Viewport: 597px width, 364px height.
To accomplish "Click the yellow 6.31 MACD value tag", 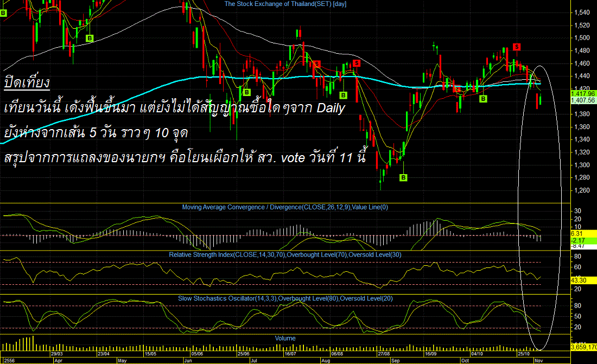I will pos(583,234).
